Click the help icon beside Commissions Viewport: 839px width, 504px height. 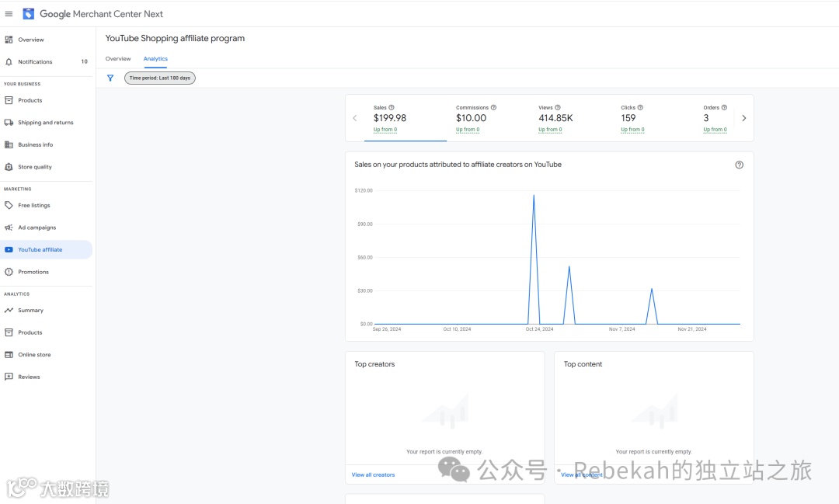click(493, 107)
